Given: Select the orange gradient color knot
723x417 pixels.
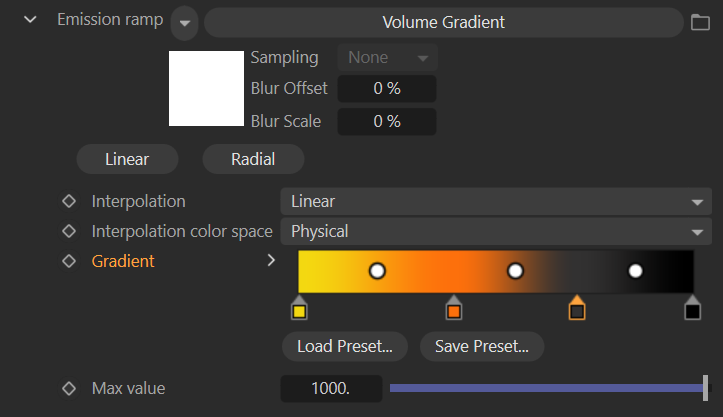Looking at the screenshot, I should click(454, 310).
